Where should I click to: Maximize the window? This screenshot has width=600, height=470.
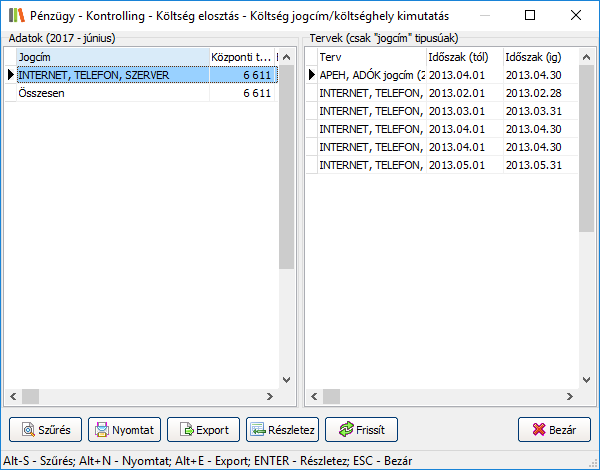(x=529, y=16)
